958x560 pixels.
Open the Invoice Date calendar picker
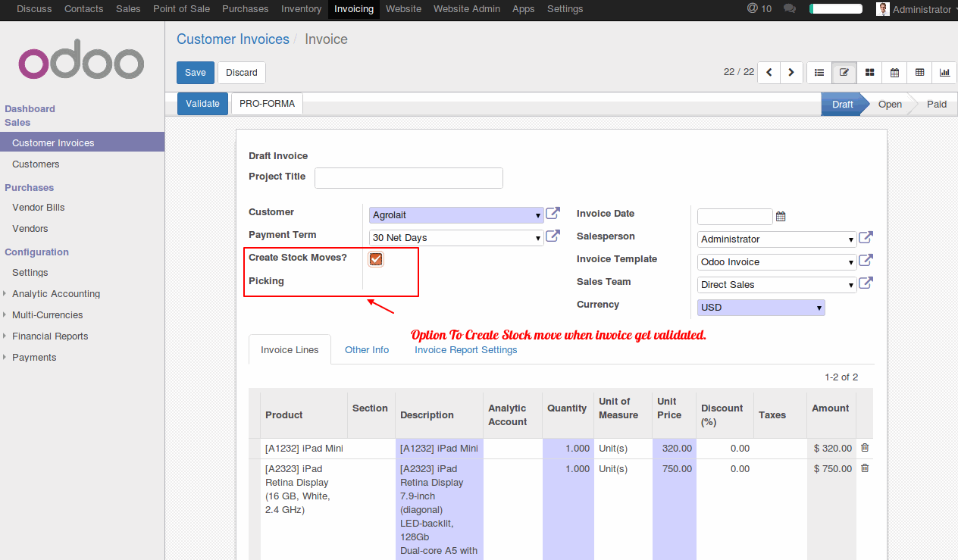pos(781,217)
